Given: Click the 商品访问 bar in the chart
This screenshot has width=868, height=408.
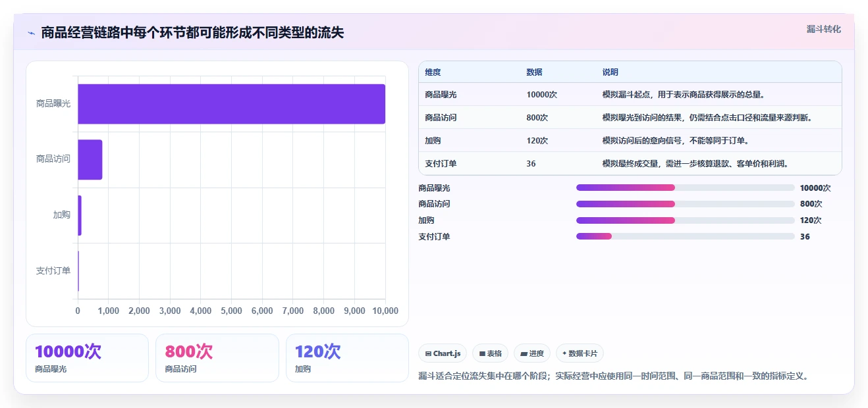Looking at the screenshot, I should tap(90, 159).
